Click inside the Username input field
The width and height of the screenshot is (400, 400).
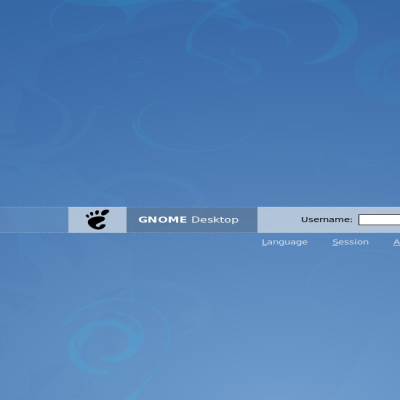point(379,220)
